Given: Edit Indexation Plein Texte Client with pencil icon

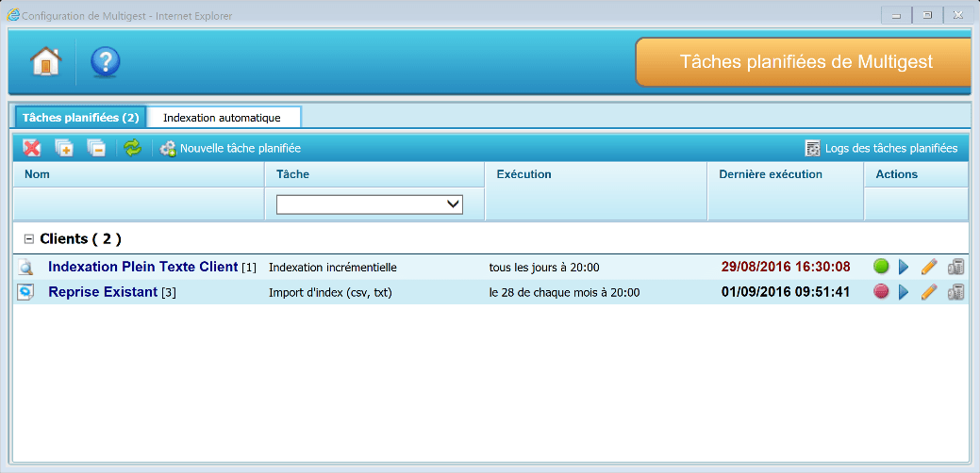Looking at the screenshot, I should point(929,267).
